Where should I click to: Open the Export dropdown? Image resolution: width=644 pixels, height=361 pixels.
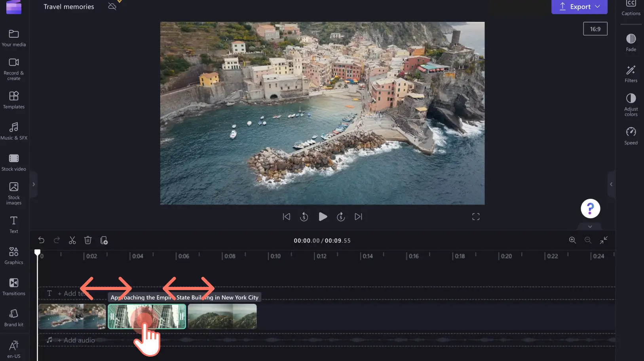[x=579, y=7]
